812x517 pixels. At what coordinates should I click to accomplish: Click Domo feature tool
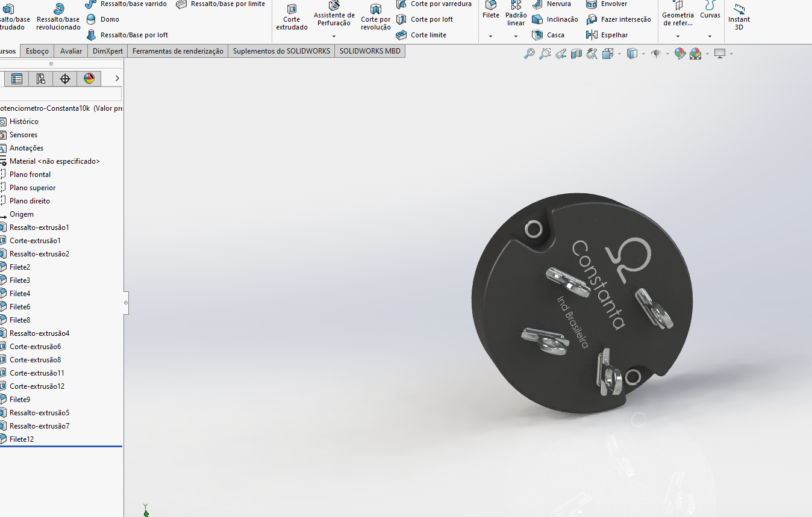point(103,19)
